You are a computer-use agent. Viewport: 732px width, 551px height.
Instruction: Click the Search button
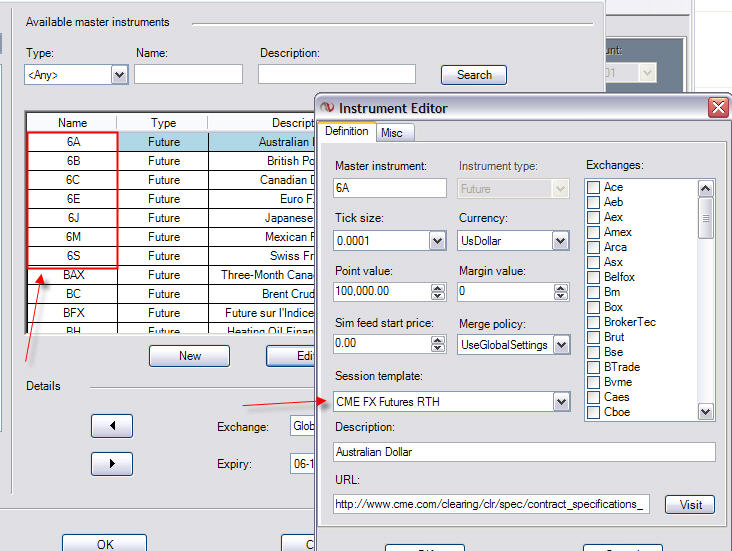coord(474,75)
